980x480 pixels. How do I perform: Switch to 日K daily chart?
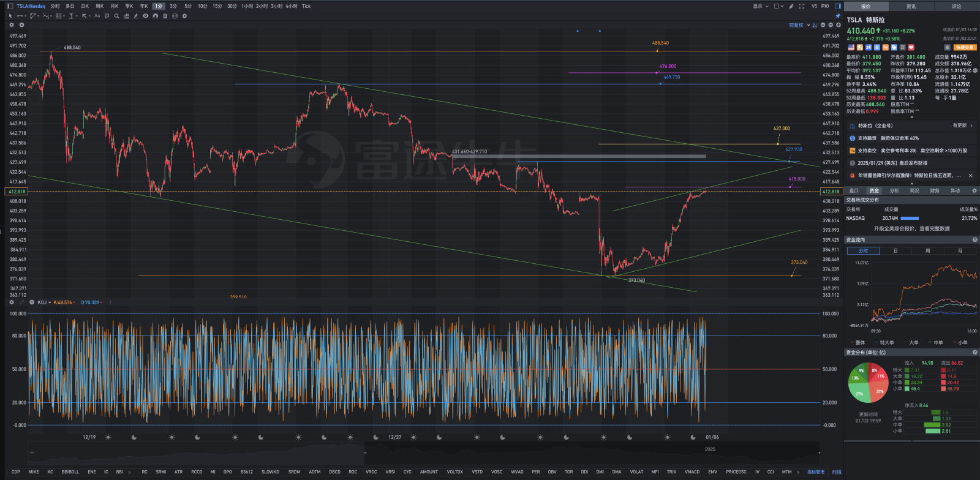[x=85, y=6]
